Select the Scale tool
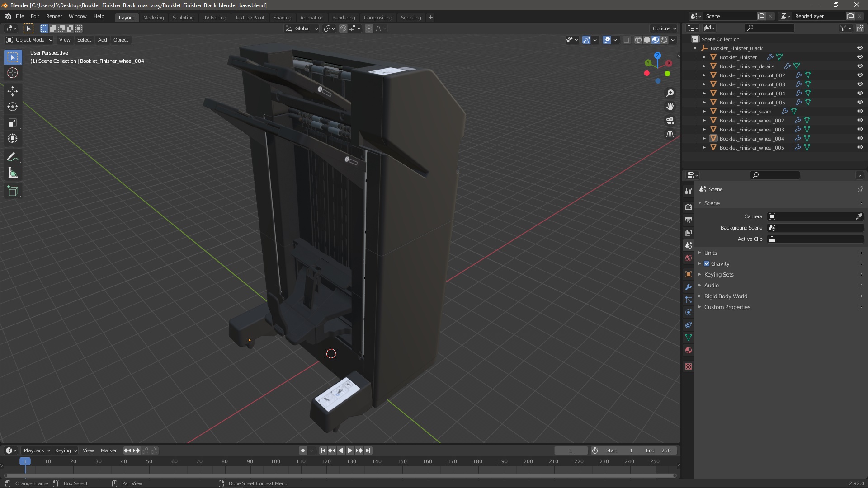 (x=13, y=122)
